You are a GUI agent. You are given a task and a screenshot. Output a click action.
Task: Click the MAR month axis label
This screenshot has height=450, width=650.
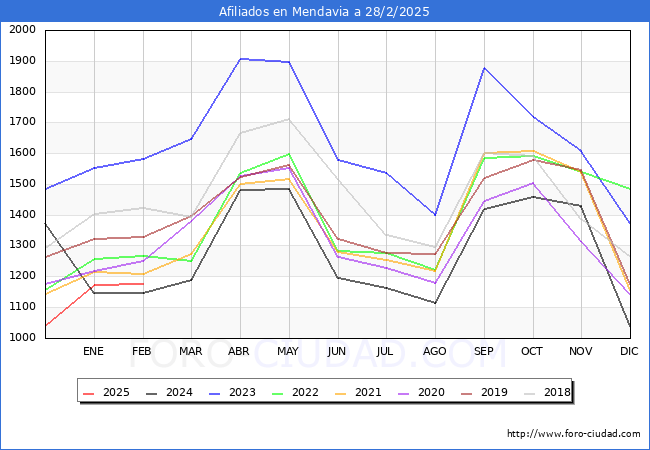(191, 351)
